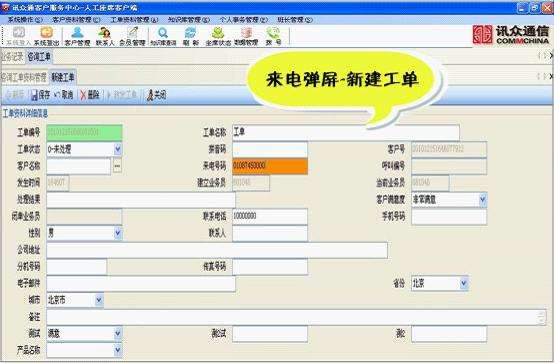The image size is (554, 363).
Task: Select the 新建工单 sub-tab
Action: [63, 77]
